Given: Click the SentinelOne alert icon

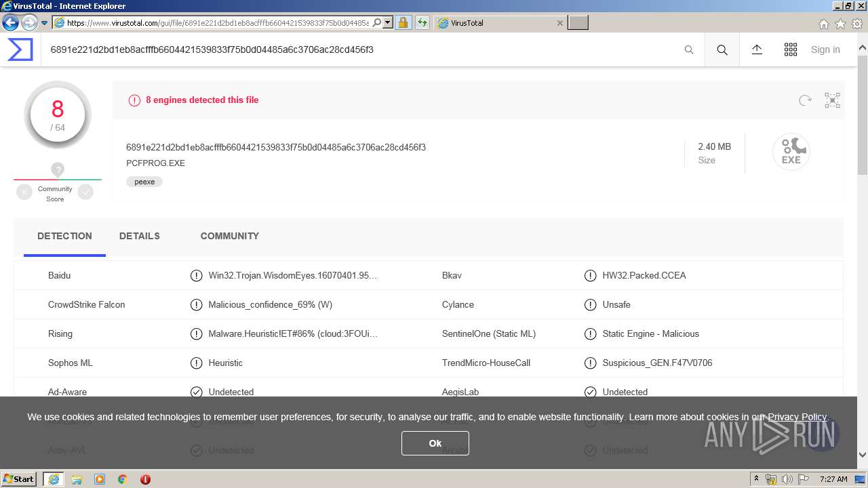Looking at the screenshot, I should pos(591,333).
